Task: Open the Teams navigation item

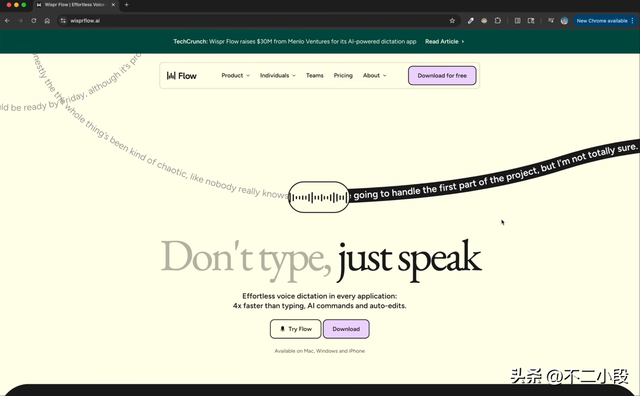Action: [315, 76]
